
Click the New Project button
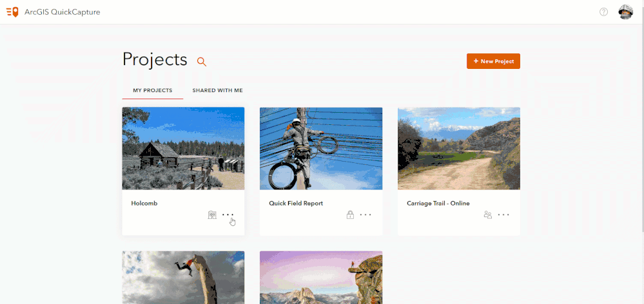(x=493, y=61)
